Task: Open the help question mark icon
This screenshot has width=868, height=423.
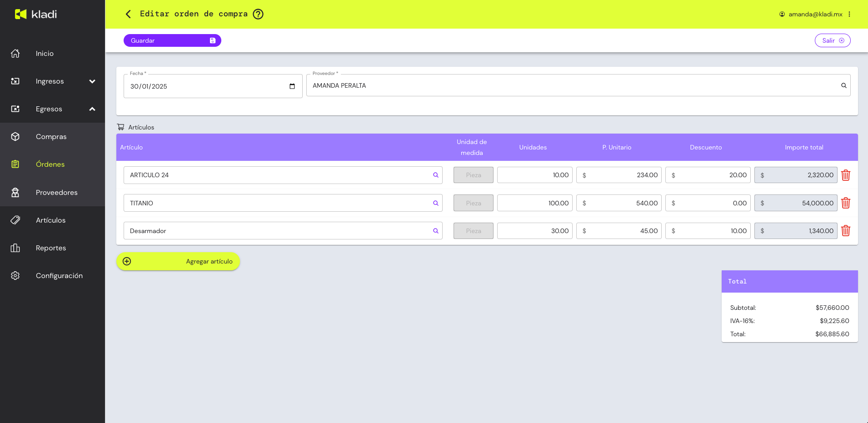Action: pyautogui.click(x=258, y=14)
